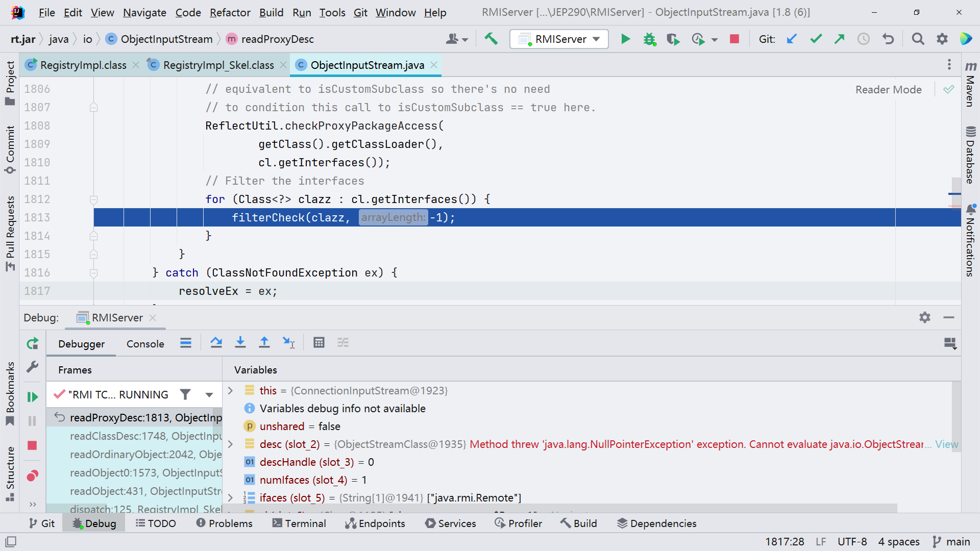Click the Step Over debugger icon
Image resolution: width=980 pixels, height=551 pixels.
point(216,343)
